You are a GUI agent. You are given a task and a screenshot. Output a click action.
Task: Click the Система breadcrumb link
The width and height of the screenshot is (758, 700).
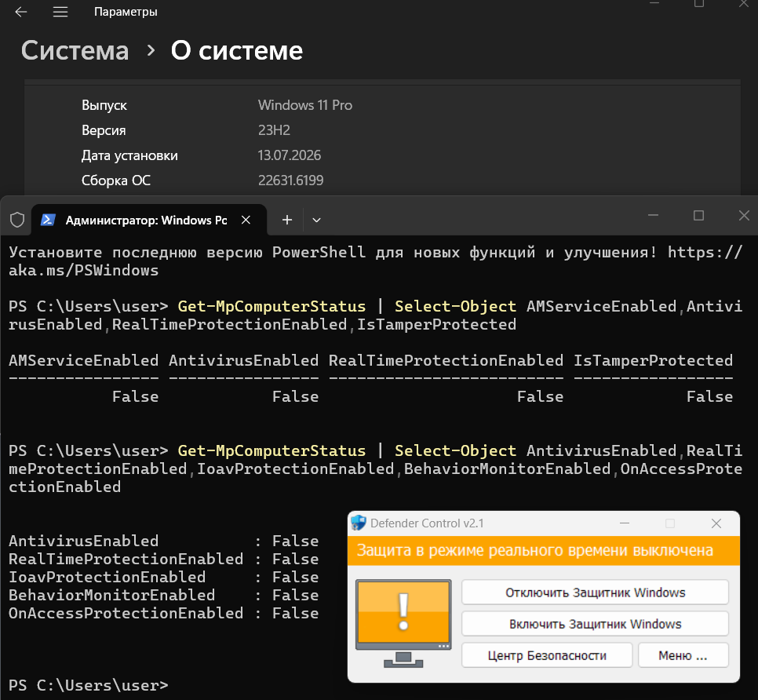[75, 50]
